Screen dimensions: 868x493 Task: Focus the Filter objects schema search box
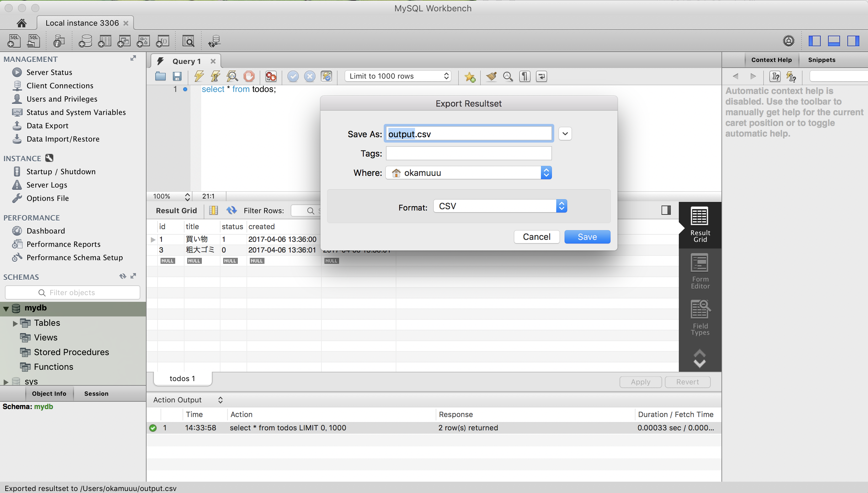73,292
